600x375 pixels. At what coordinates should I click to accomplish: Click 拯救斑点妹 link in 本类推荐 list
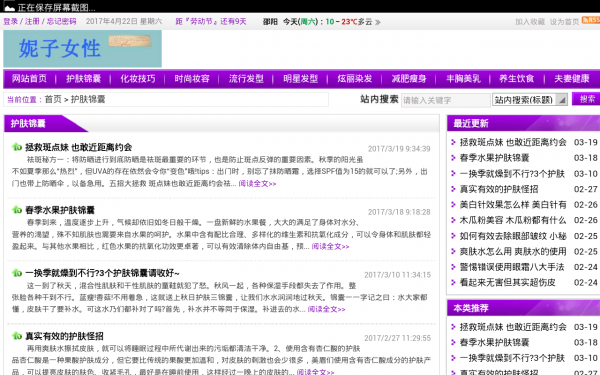point(513,327)
